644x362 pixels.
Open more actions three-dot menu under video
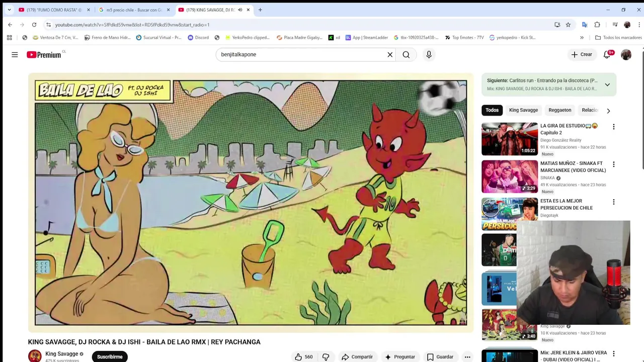pyautogui.click(x=467, y=357)
